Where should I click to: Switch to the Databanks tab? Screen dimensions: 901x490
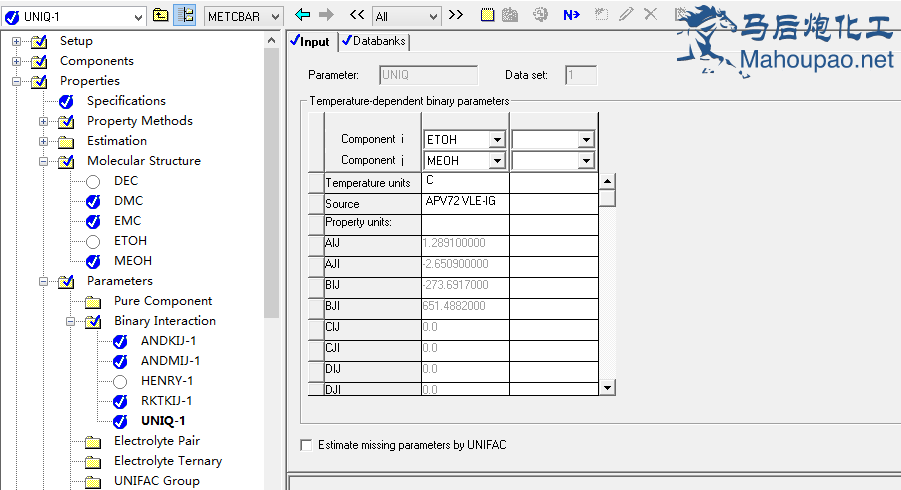pos(374,42)
